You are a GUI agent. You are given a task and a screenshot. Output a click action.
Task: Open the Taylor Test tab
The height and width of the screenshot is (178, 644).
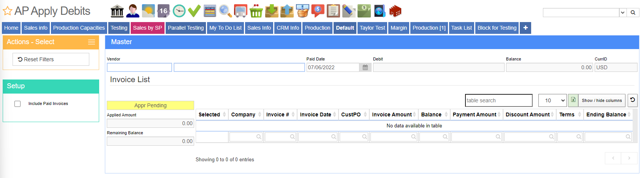coord(372,28)
